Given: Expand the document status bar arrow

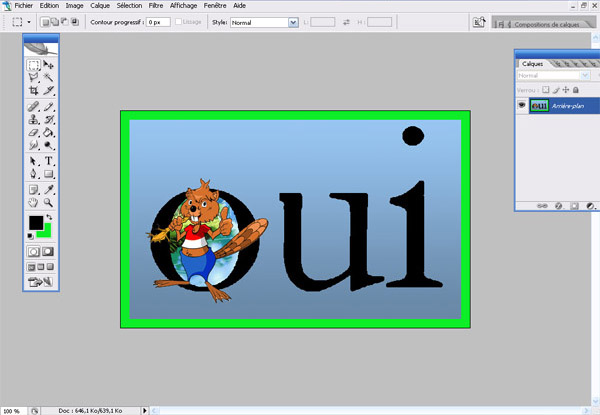Looking at the screenshot, I should click(145, 411).
